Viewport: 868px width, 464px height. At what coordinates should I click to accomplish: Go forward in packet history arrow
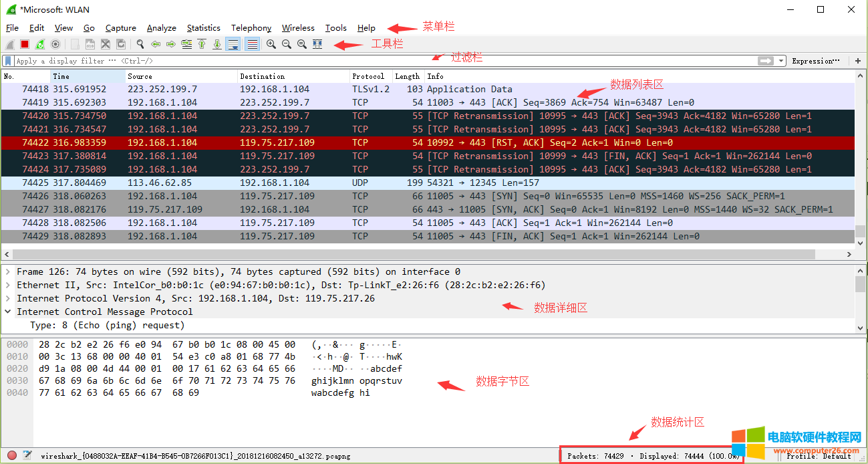click(171, 44)
